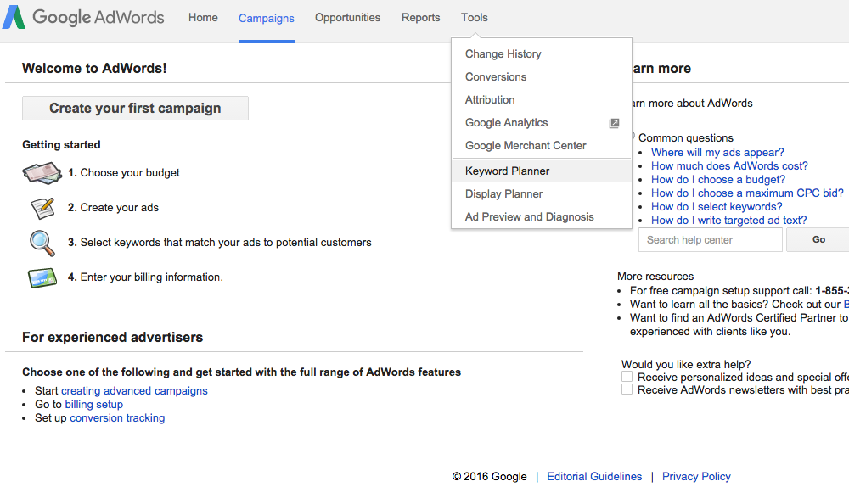Select Ad Preview and Diagnosis
849x504 pixels.
(x=542, y=216)
